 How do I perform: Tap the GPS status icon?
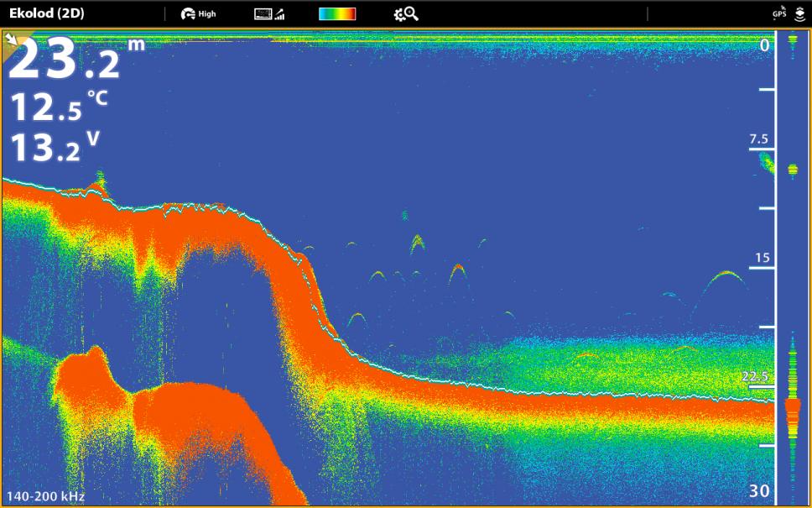tap(779, 13)
